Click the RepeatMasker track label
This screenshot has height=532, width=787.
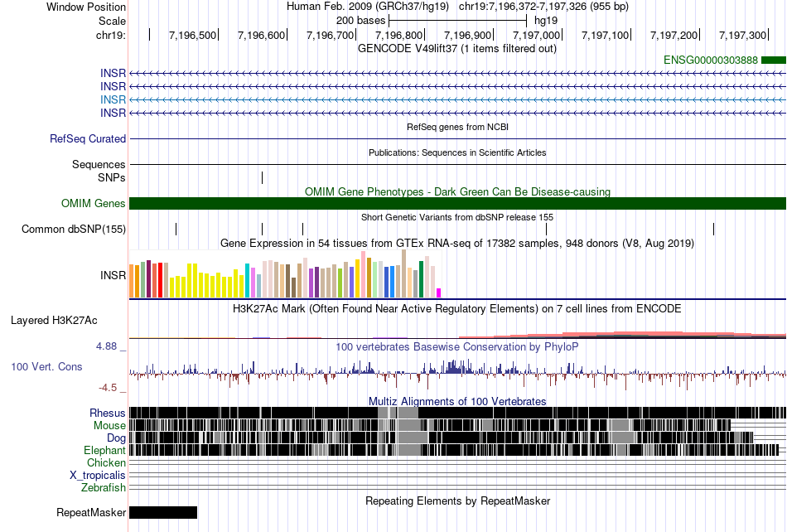[91, 512]
